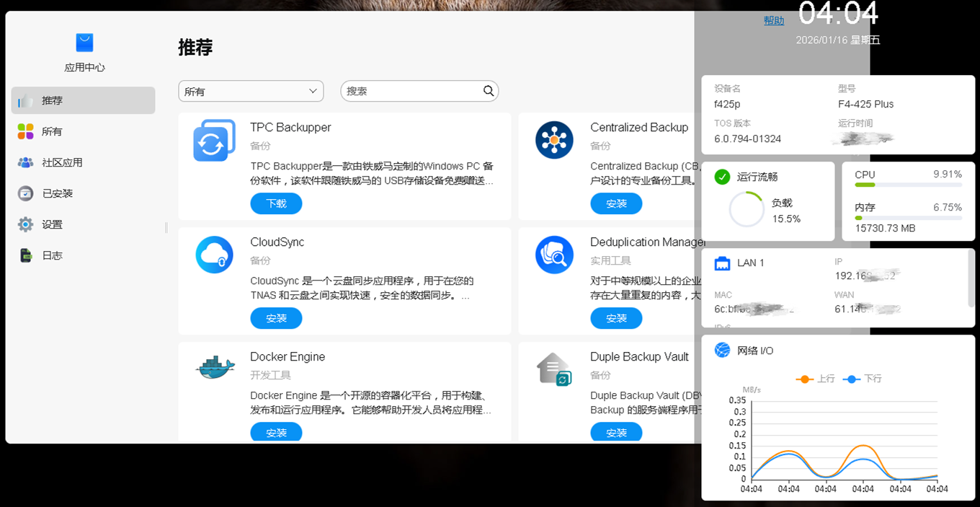The width and height of the screenshot is (980, 507).
Task: Install Duple Backup Vault via 安装 button
Action: [616, 433]
